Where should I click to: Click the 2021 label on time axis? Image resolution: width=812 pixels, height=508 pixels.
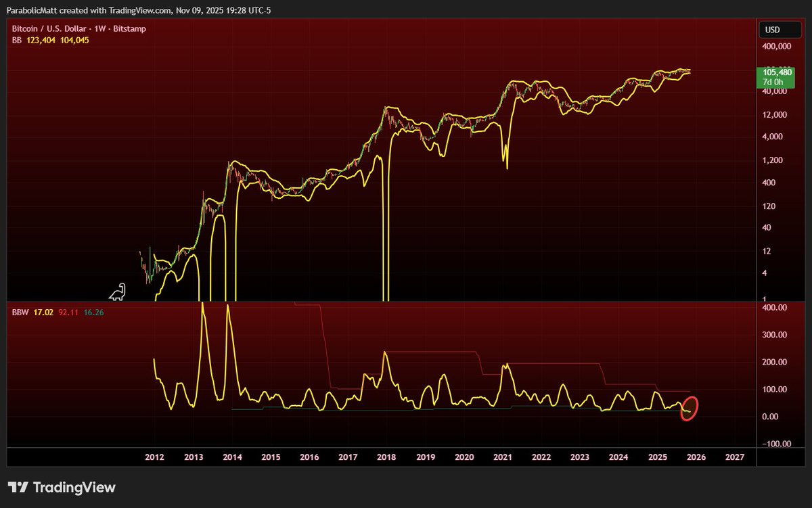pos(503,457)
